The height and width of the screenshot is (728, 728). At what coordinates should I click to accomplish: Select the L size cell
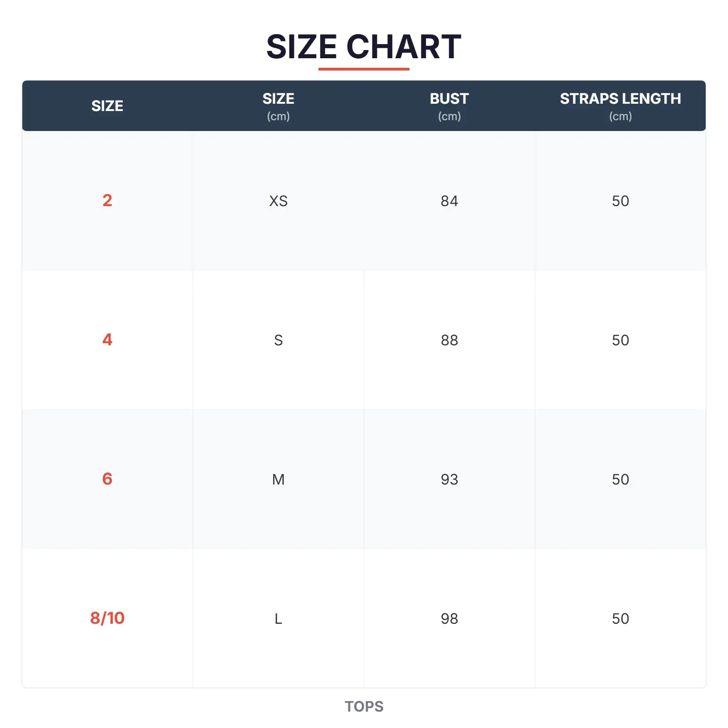point(278,619)
